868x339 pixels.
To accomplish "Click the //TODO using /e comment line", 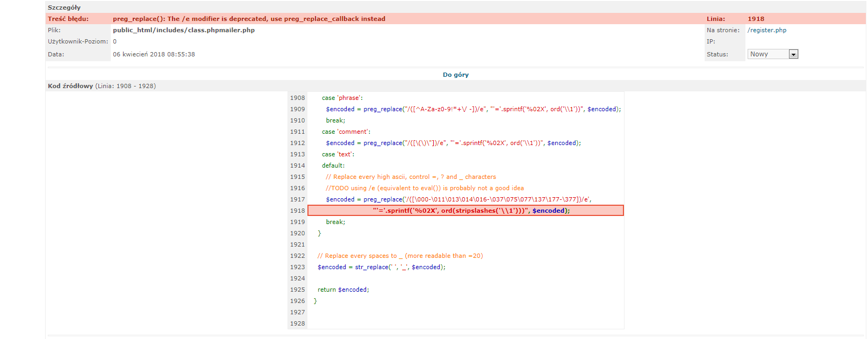I will [x=425, y=188].
